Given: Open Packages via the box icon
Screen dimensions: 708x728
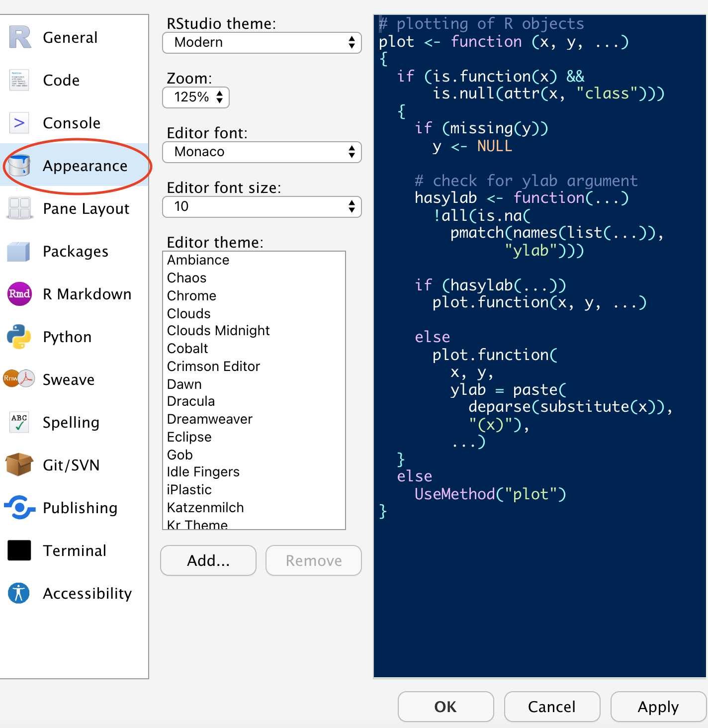Looking at the screenshot, I should (x=19, y=251).
